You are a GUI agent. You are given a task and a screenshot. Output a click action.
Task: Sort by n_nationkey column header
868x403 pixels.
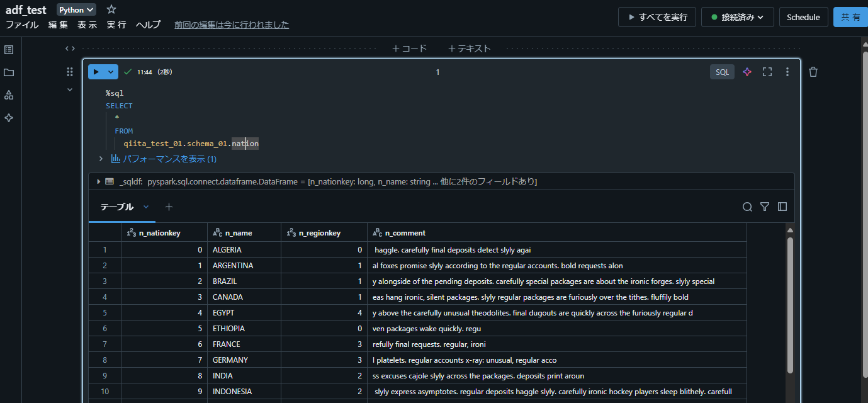pos(164,232)
